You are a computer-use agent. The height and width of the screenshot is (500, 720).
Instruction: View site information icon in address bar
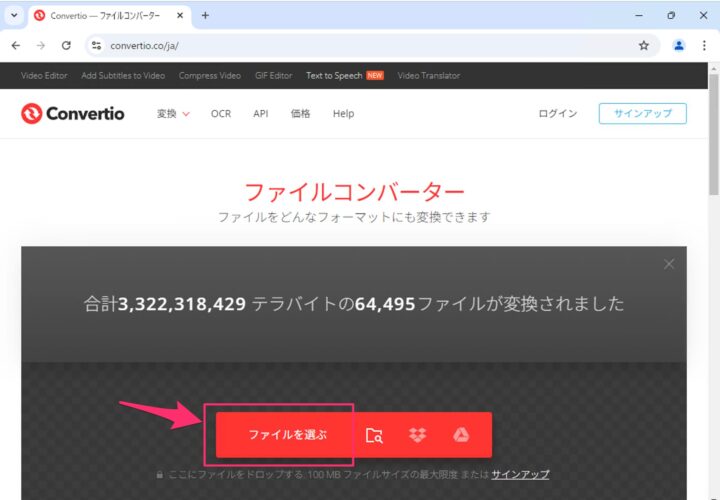pos(97,45)
